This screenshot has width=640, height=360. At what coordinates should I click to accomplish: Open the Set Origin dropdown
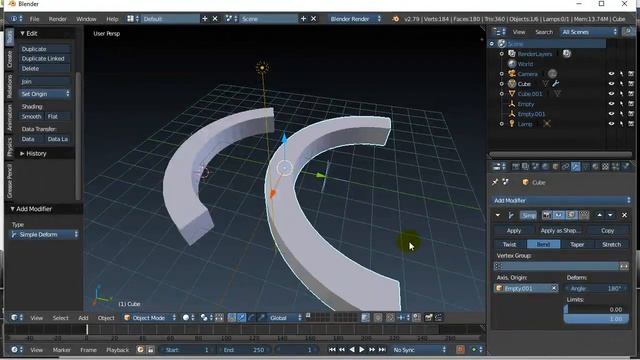pyautogui.click(x=45, y=94)
